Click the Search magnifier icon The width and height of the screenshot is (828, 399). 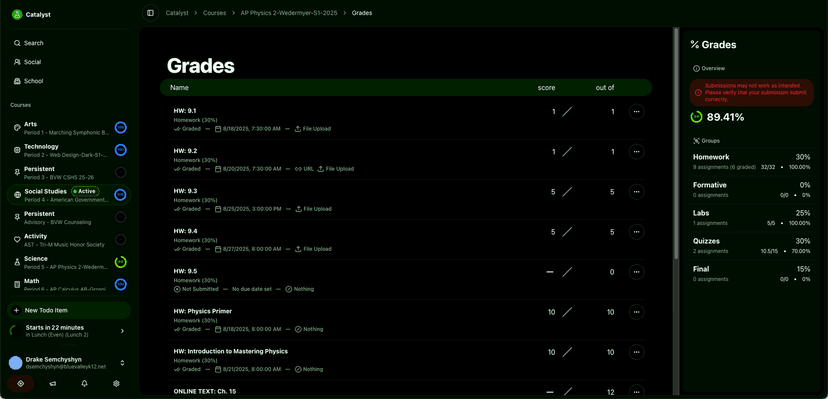tap(17, 43)
